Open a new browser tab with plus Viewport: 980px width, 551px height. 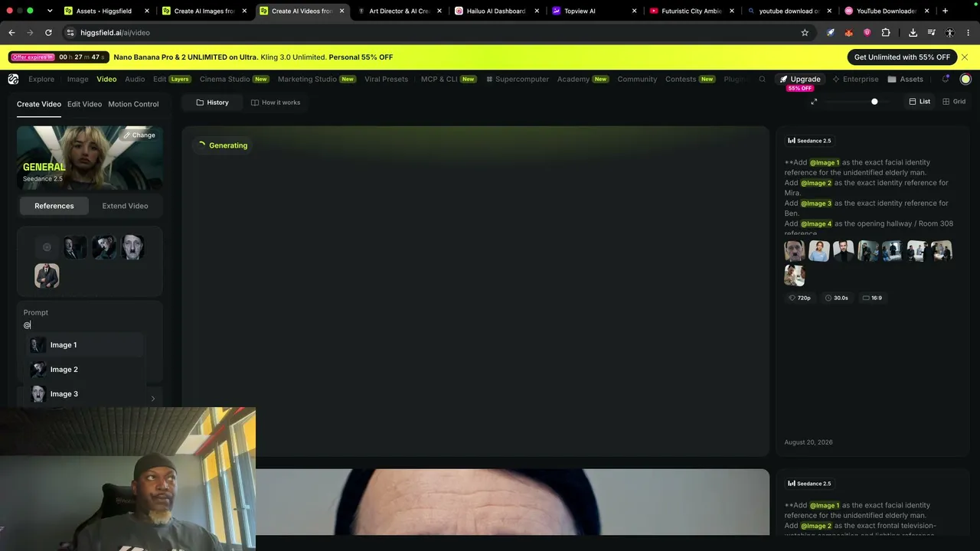pyautogui.click(x=945, y=11)
